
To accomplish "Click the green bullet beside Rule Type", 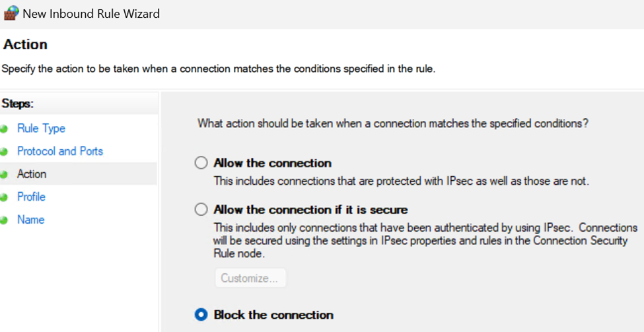I will [4, 129].
